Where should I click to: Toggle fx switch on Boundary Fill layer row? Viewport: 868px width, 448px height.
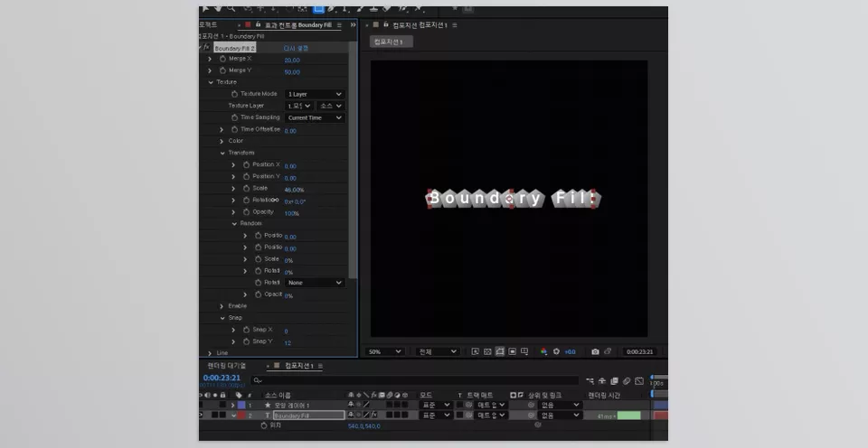coord(374,415)
